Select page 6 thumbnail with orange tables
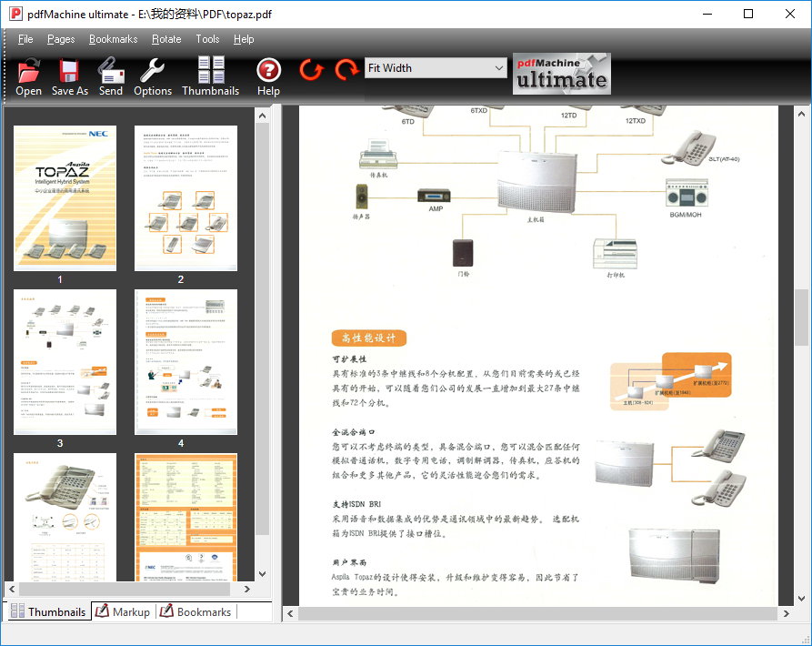This screenshot has height=646, width=812. pyautogui.click(x=185, y=517)
